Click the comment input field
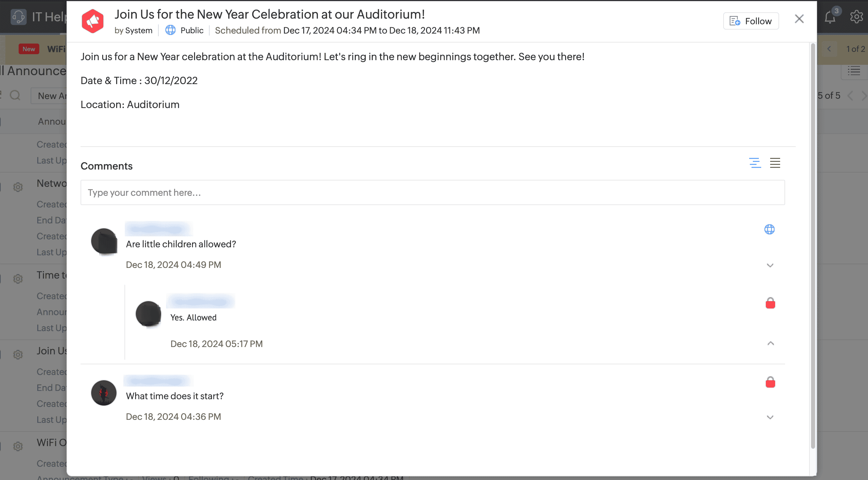 pyautogui.click(x=432, y=192)
